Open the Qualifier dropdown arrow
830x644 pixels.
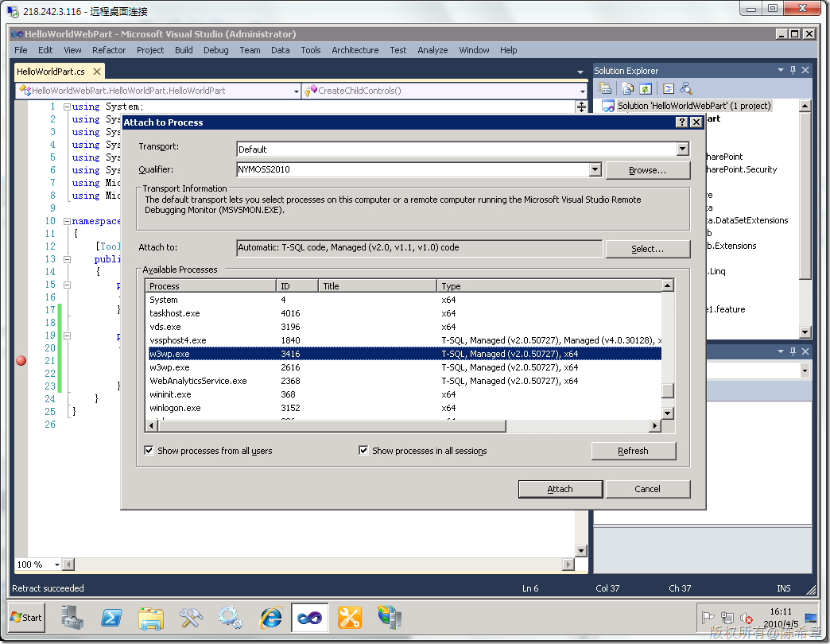pos(595,169)
